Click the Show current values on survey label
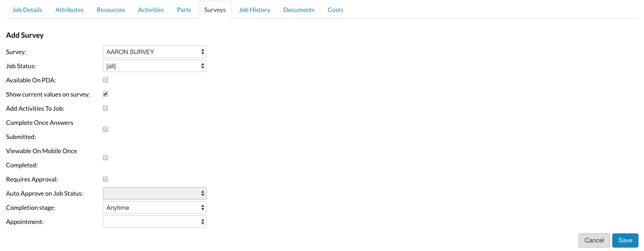 click(x=48, y=94)
